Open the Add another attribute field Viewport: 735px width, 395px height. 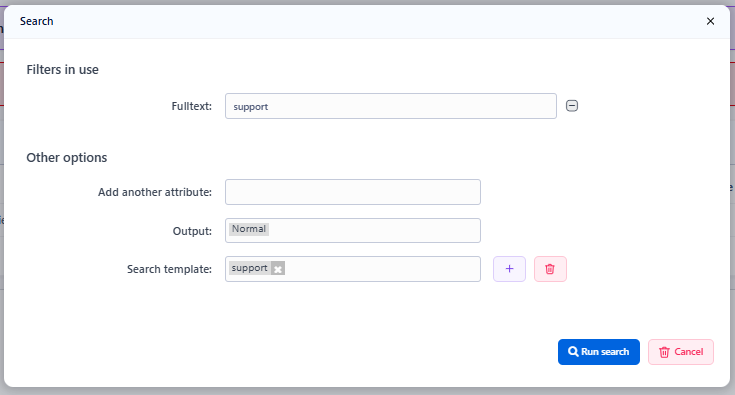coord(353,192)
